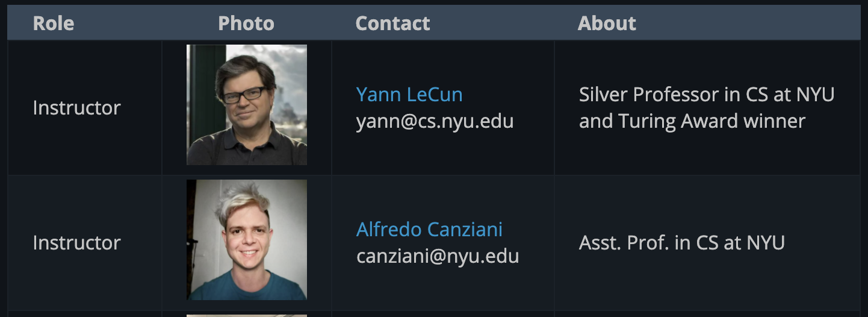Select the Photo column header
This screenshot has height=317, width=868.
coord(246,24)
